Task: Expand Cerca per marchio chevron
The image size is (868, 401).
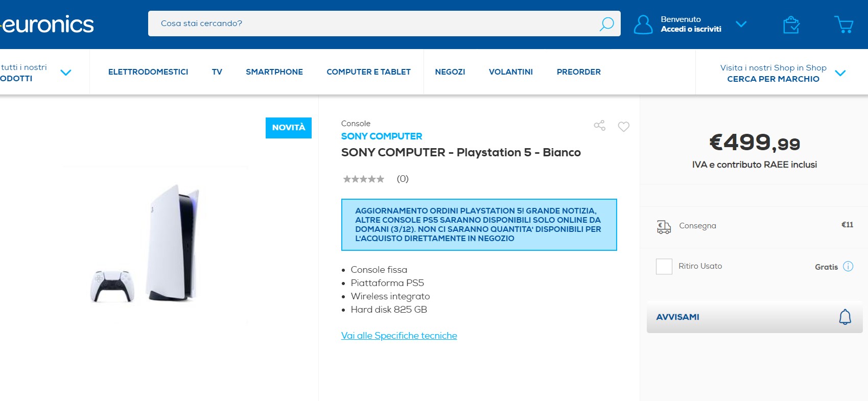Action: [840, 73]
